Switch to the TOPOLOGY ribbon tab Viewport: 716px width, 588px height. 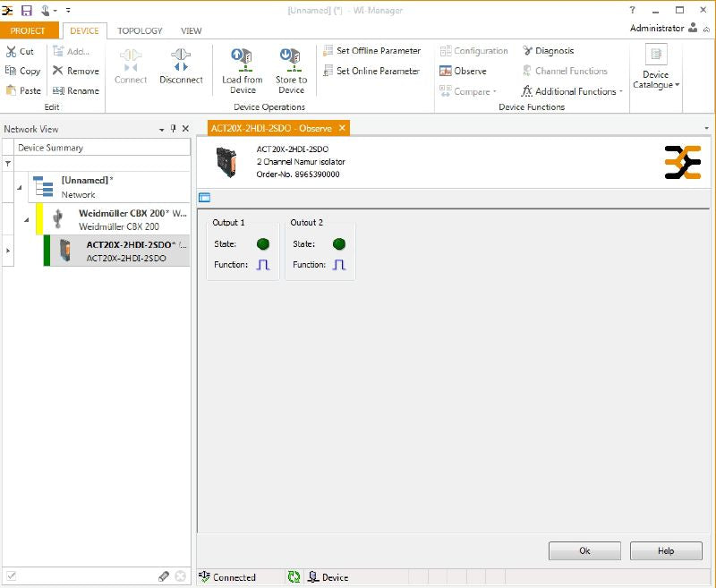click(x=140, y=30)
